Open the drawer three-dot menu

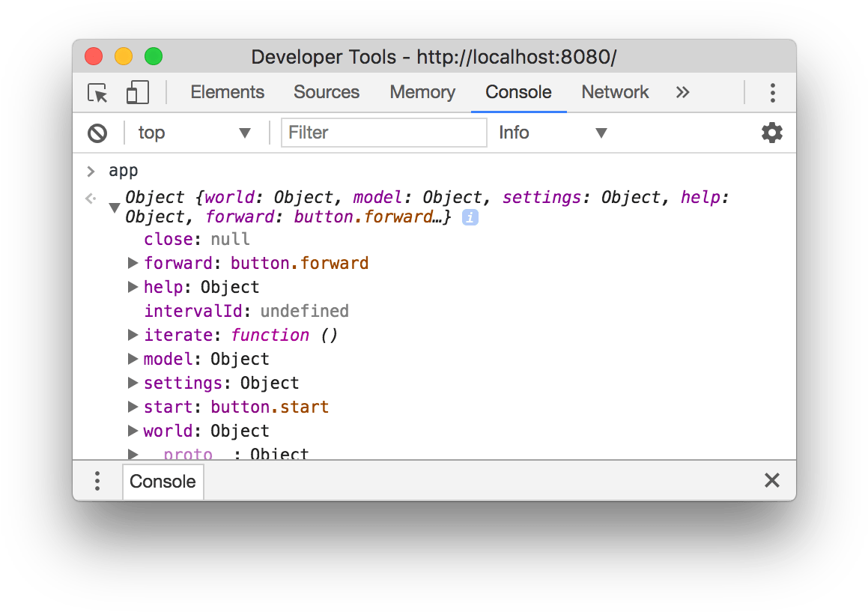click(97, 481)
